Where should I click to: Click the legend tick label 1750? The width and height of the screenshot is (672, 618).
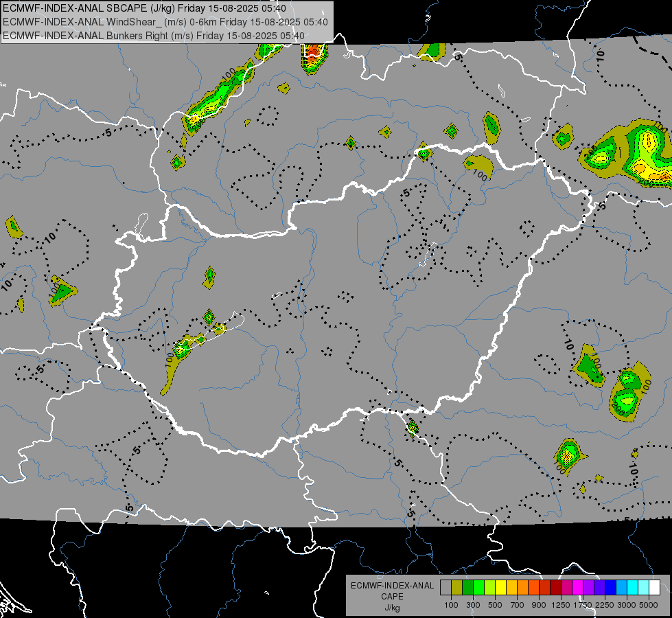[x=583, y=605]
